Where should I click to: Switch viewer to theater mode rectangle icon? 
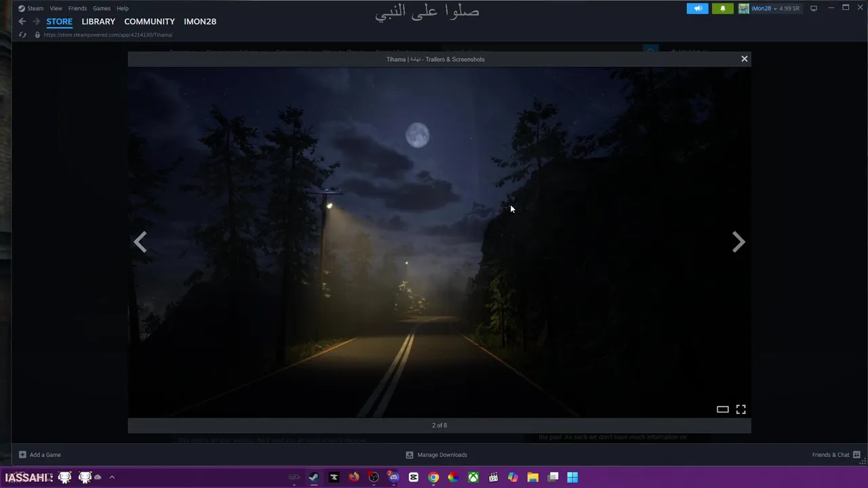click(x=722, y=409)
